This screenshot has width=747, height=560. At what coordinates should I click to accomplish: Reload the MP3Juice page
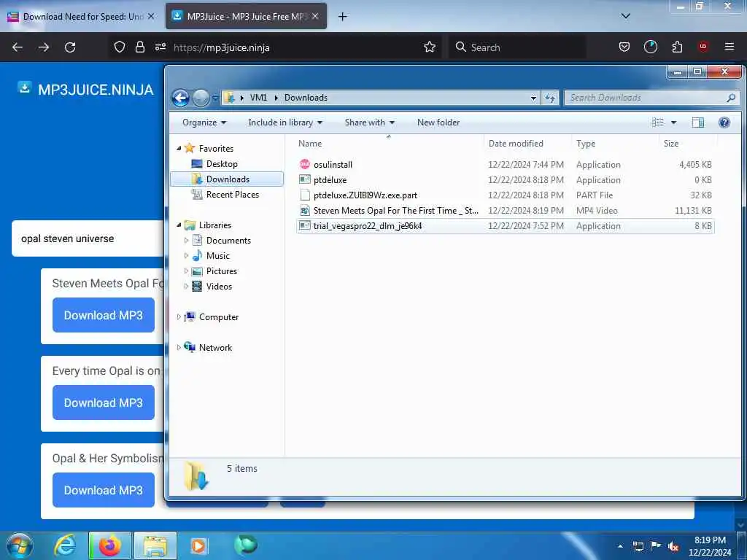tap(70, 47)
